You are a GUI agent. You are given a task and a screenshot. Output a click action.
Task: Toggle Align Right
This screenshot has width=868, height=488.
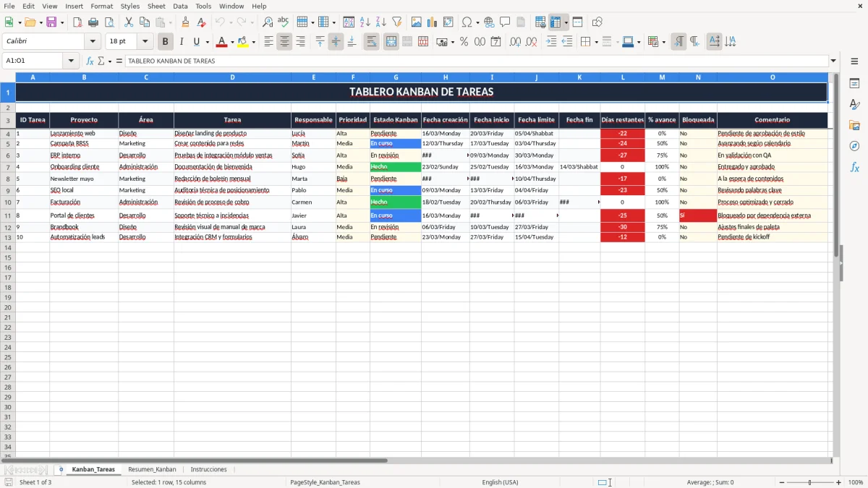(300, 42)
